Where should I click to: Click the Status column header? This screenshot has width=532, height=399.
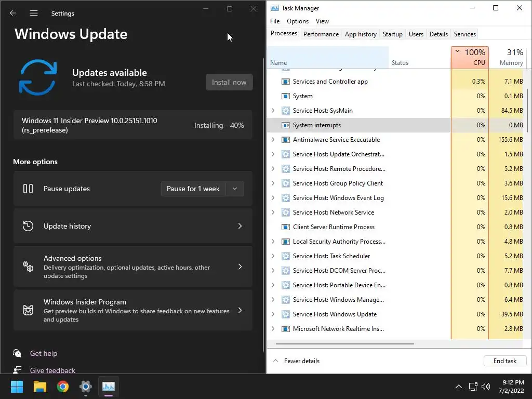(420, 57)
